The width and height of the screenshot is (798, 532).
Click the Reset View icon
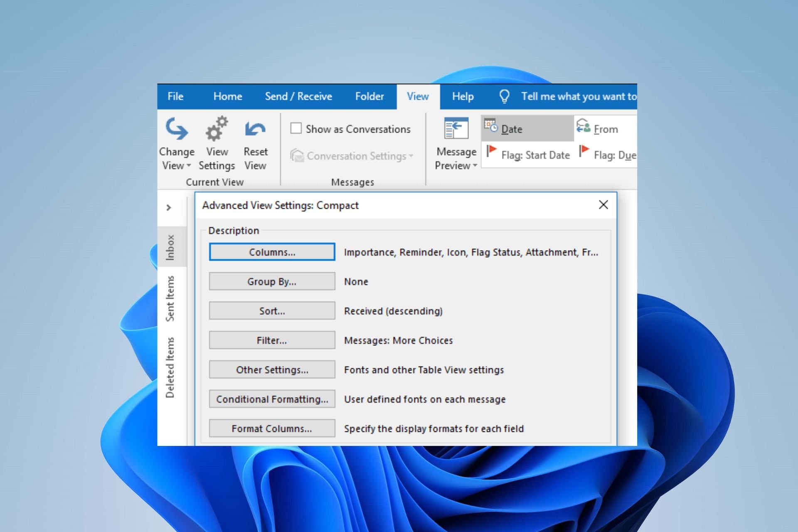(x=255, y=129)
